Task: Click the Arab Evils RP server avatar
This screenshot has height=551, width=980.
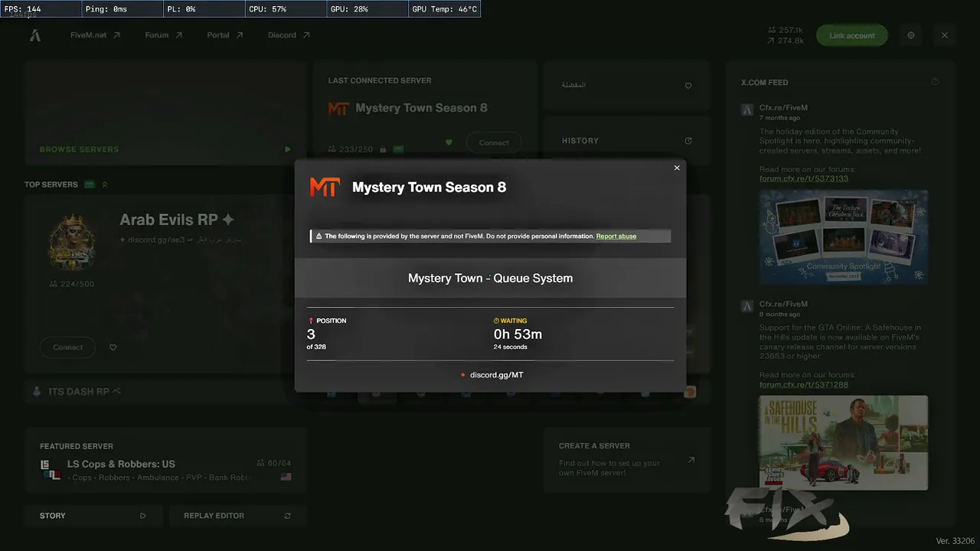Action: tap(72, 242)
